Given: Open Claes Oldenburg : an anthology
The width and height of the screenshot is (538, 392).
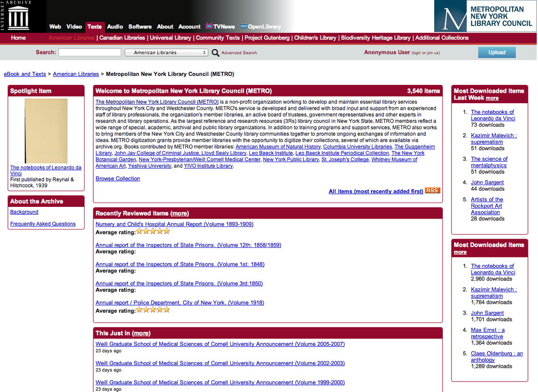Looking at the screenshot, I should click(497, 357).
